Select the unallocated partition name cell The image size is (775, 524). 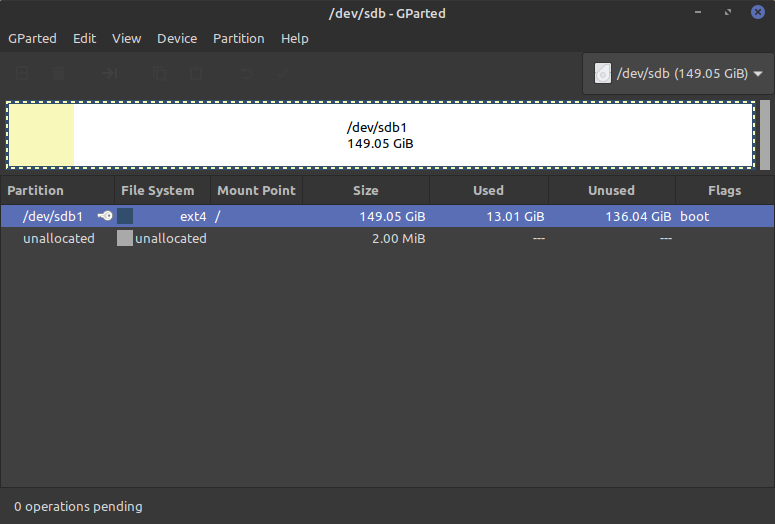59,238
